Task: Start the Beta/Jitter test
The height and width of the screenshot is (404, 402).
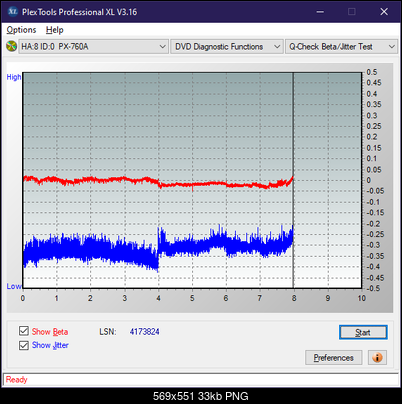Action: pos(363,332)
